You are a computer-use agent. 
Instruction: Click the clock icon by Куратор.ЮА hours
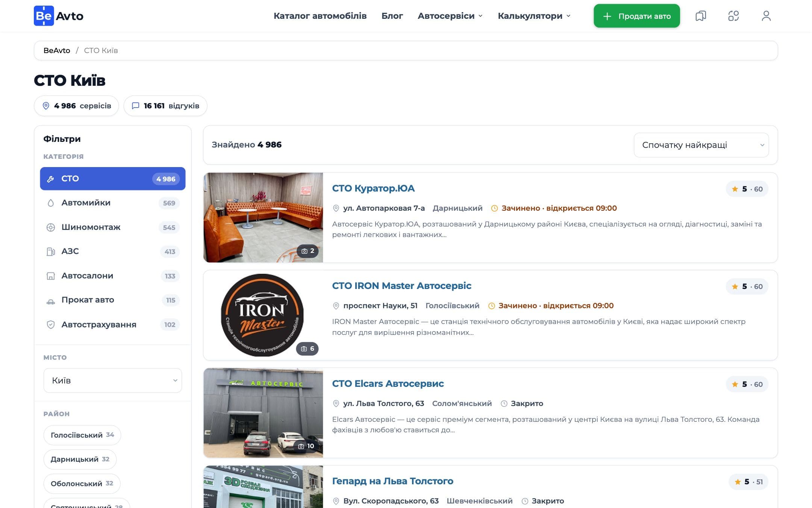[x=494, y=208]
